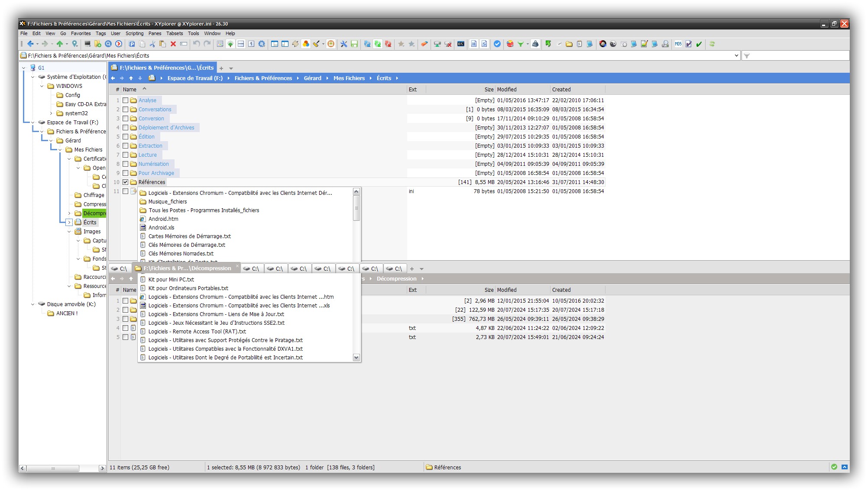Click the scissors Cut icon
The image size is (868, 491).
(x=152, y=44)
